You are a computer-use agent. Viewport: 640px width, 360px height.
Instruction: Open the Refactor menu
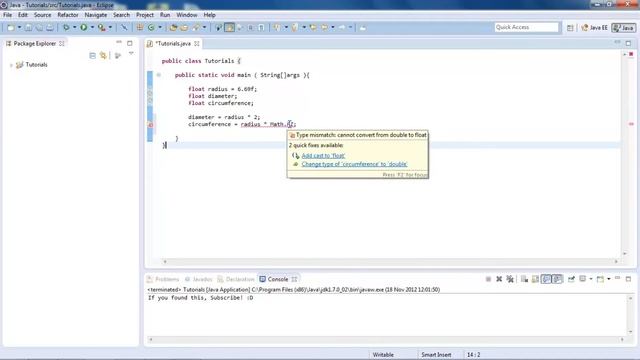click(68, 15)
